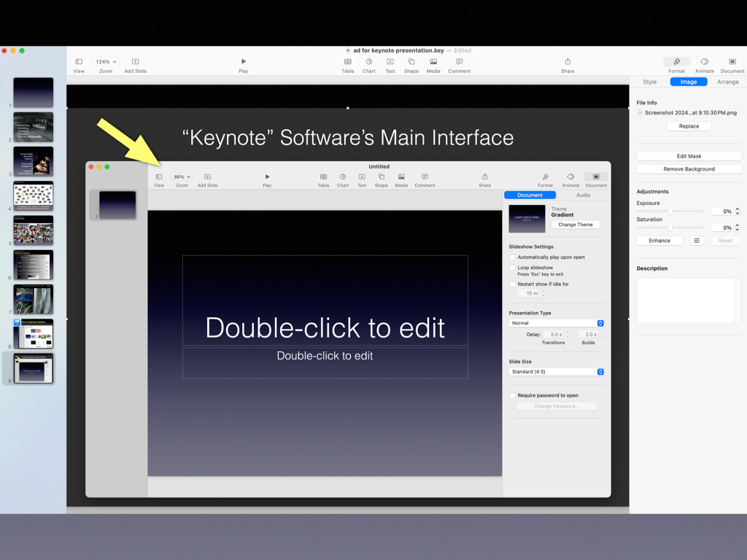Click the Saturation value stepper arrows
The height and width of the screenshot is (560, 747).
pos(738,227)
